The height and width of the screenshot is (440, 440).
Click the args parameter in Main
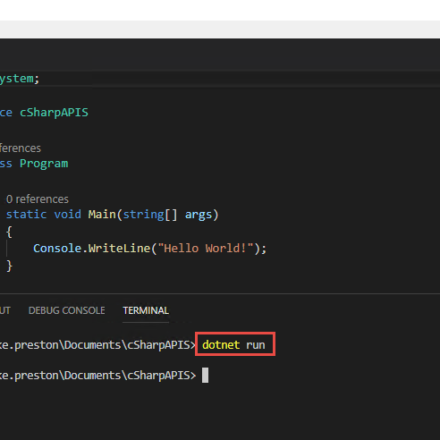pos(199,215)
